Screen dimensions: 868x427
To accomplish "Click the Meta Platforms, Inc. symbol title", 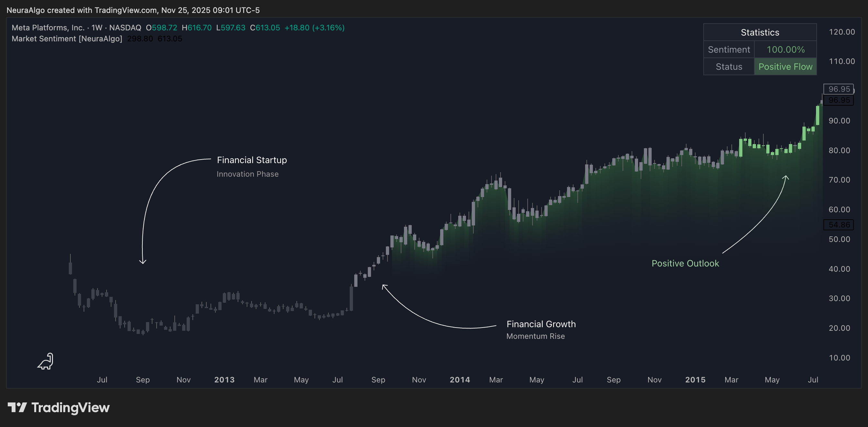I will (x=48, y=28).
